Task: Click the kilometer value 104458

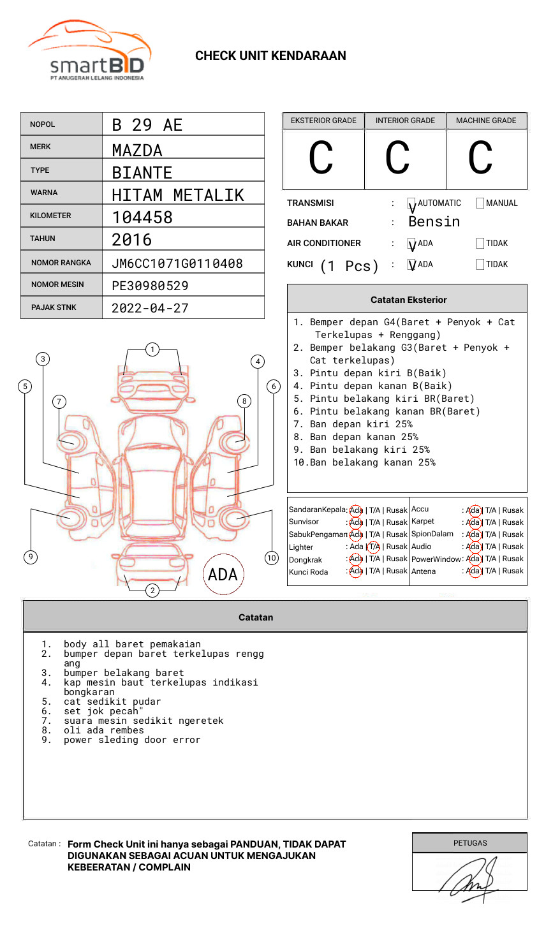Action: coord(142,217)
